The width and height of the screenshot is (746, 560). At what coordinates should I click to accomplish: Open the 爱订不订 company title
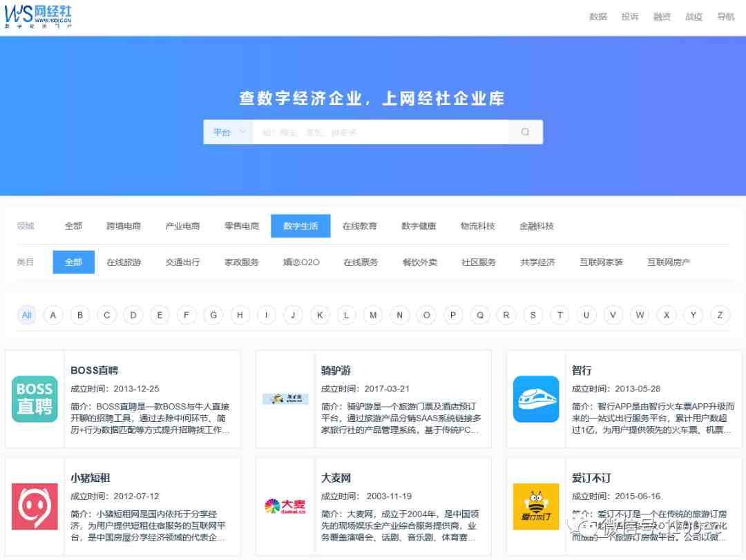tap(591, 478)
